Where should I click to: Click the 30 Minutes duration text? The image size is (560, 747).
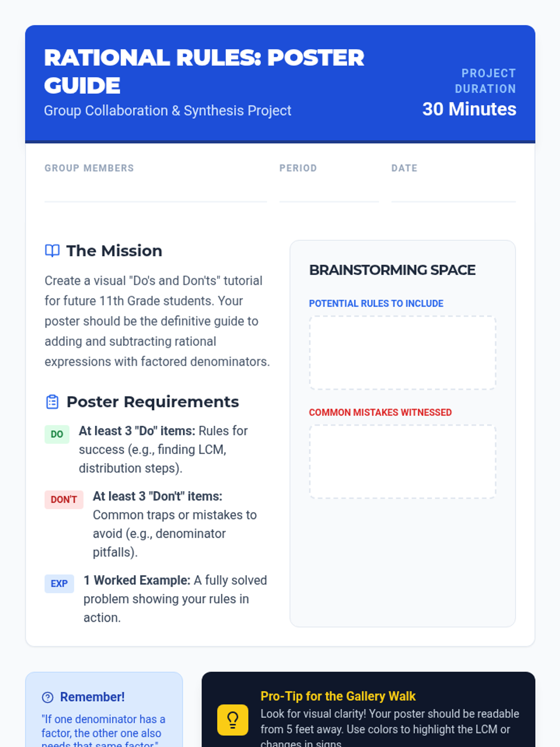pos(469,109)
